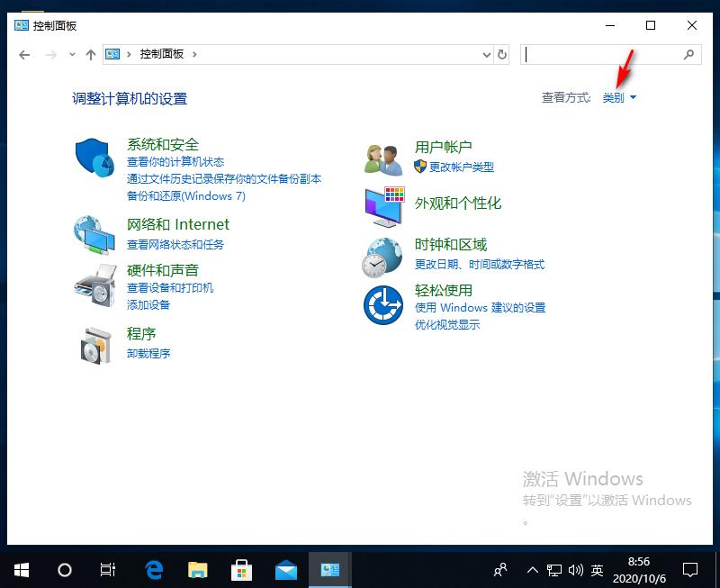Show hidden system tray icons
This screenshot has height=588, width=720.
532,570
